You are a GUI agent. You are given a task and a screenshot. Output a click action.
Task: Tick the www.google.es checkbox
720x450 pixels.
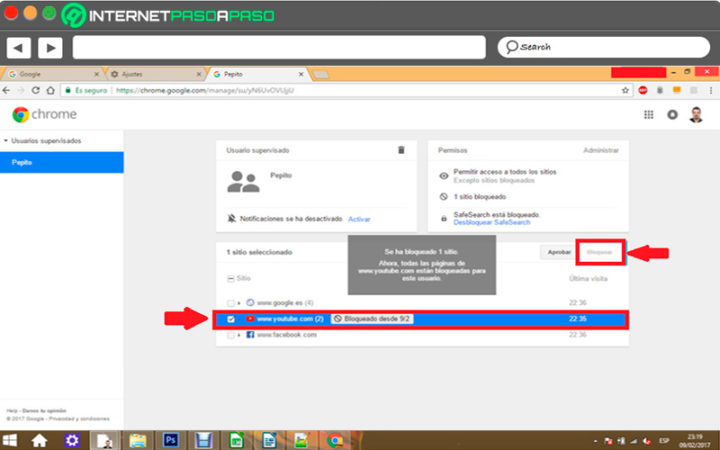click(x=231, y=303)
